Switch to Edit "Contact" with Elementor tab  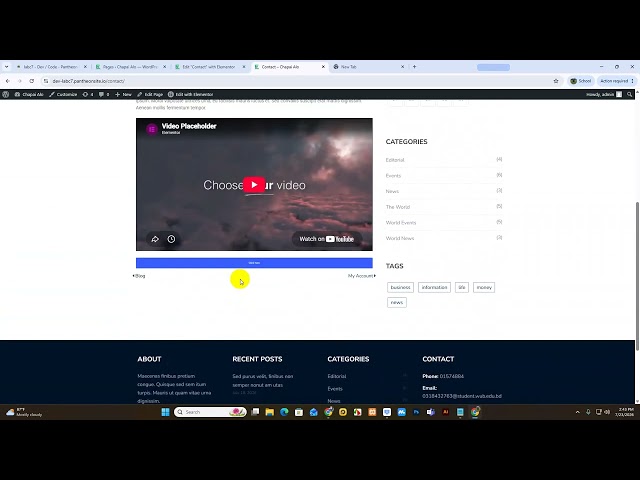click(209, 67)
